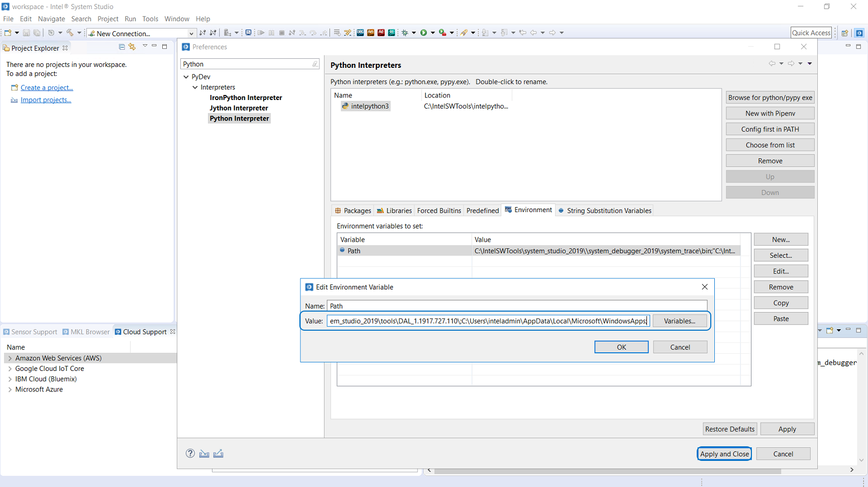Screen dimensions: 868x487
Task: Click the Save toolbar icon
Action: pos(27,33)
